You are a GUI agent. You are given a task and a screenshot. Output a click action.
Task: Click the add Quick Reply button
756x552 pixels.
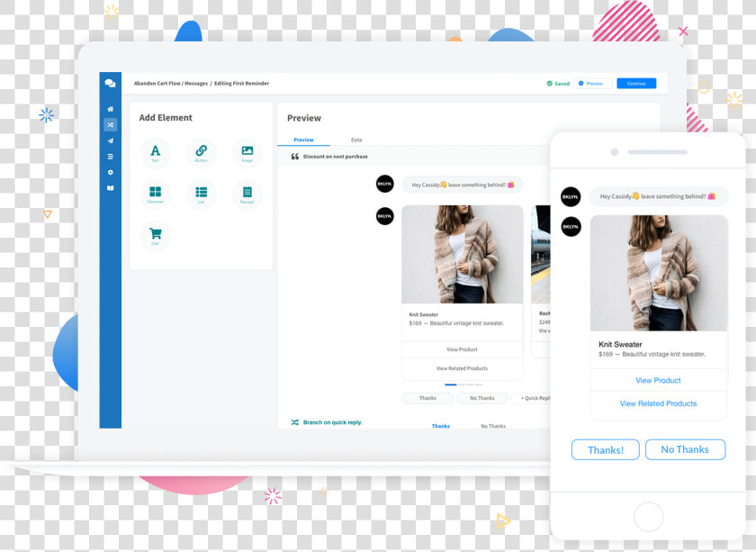point(531,398)
